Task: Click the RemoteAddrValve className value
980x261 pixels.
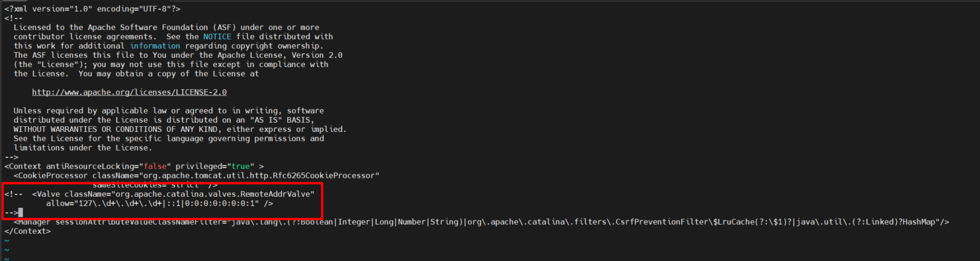Action: [214, 194]
